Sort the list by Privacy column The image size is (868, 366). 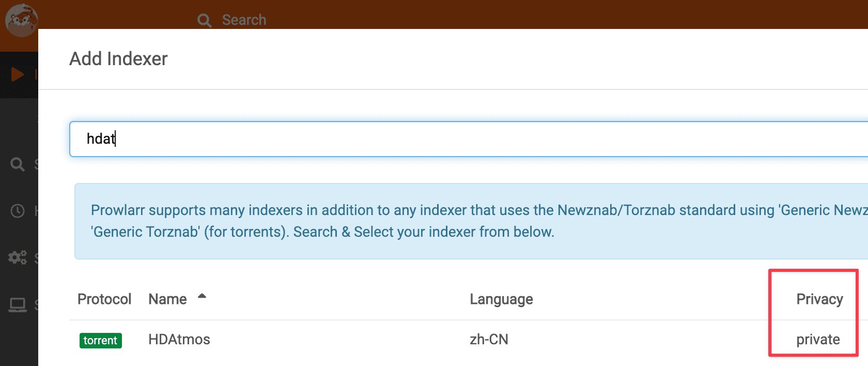pos(819,299)
